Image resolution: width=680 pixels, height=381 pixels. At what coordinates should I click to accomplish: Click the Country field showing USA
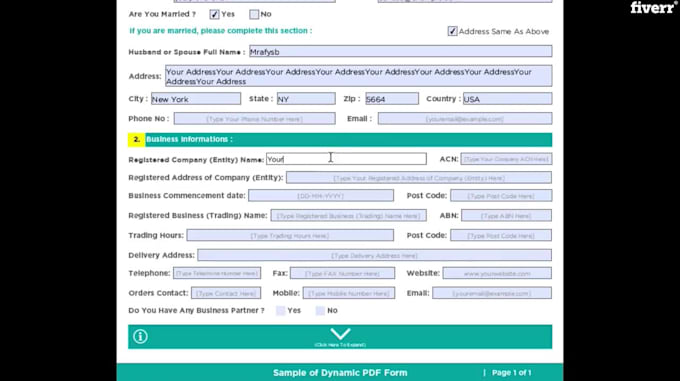pos(507,99)
